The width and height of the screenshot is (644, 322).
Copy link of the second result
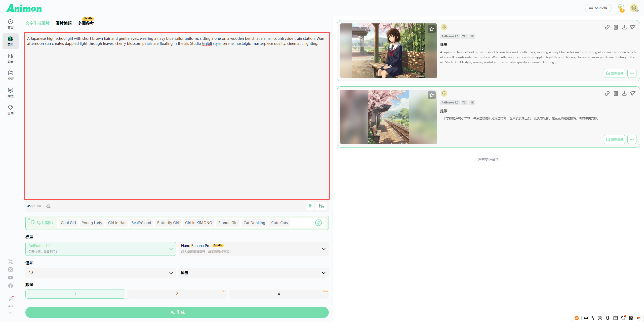coord(607,93)
